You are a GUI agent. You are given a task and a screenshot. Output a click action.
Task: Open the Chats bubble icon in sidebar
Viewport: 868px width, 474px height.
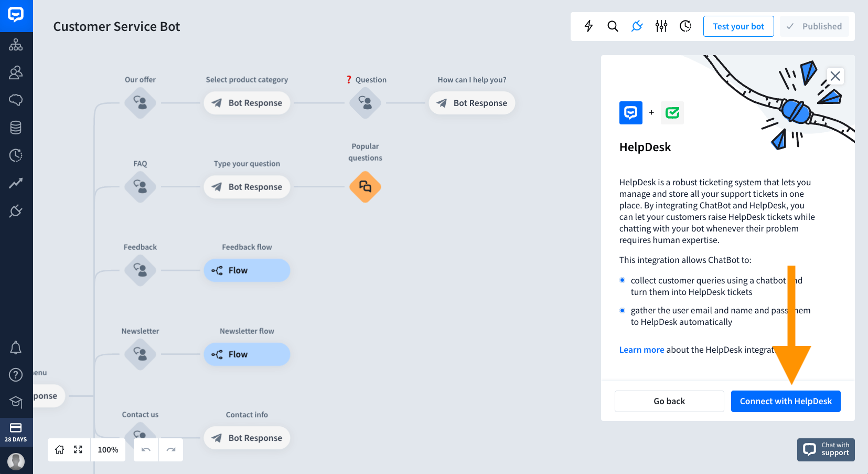(x=16, y=100)
